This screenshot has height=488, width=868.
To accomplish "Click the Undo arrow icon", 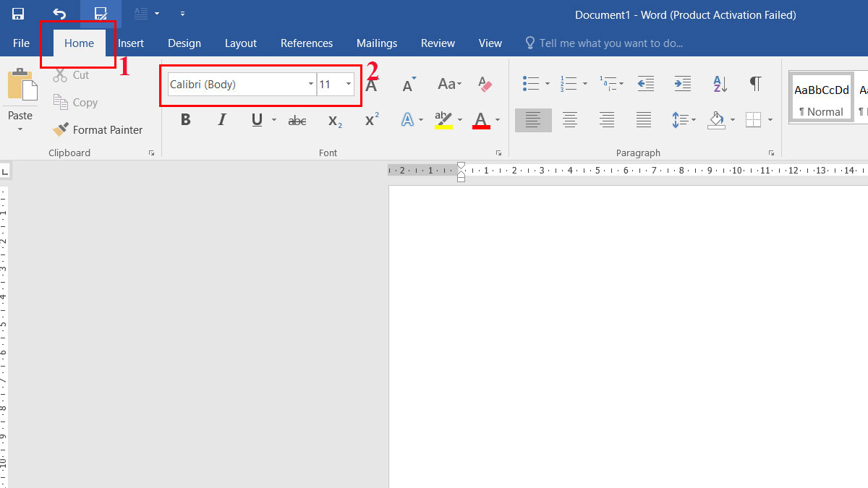I will pyautogui.click(x=59, y=14).
